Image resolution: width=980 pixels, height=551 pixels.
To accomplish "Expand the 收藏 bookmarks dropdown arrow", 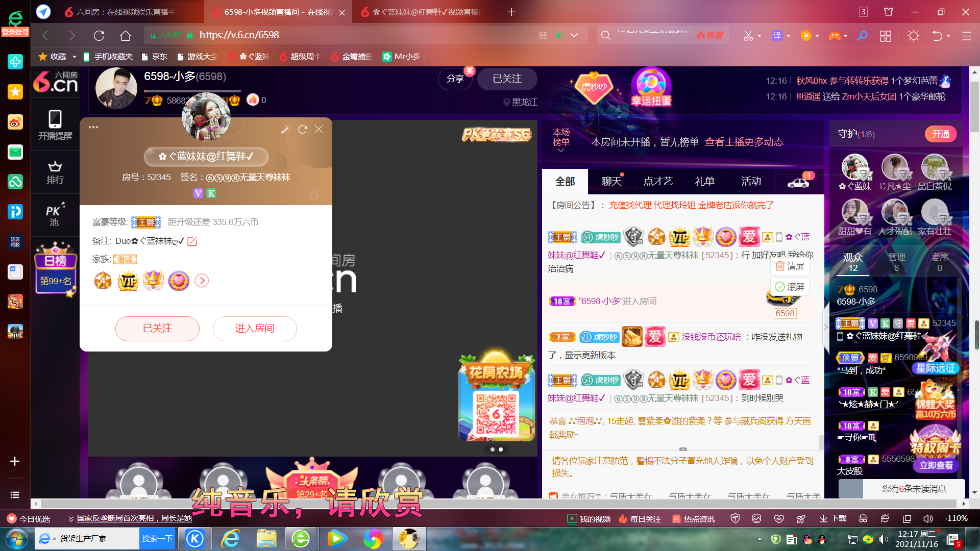I will coord(74,57).
